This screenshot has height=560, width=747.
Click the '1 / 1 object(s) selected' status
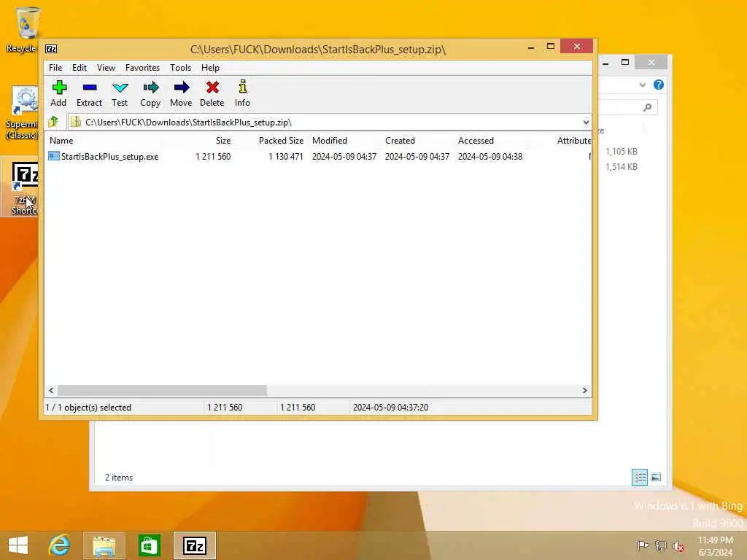pos(88,408)
